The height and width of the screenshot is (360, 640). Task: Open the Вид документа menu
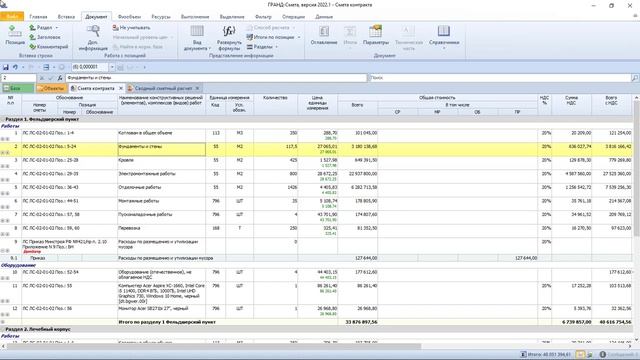point(197,38)
